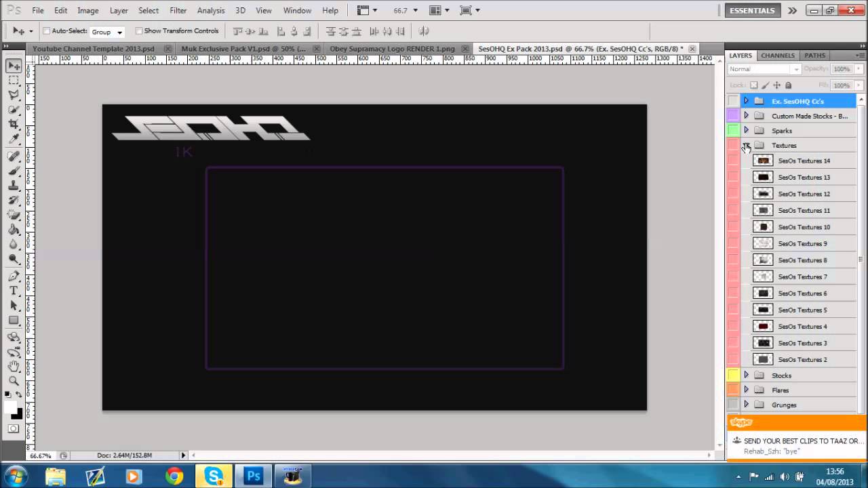The width and height of the screenshot is (868, 488).
Task: Select the History Brush tool
Action: (14, 201)
